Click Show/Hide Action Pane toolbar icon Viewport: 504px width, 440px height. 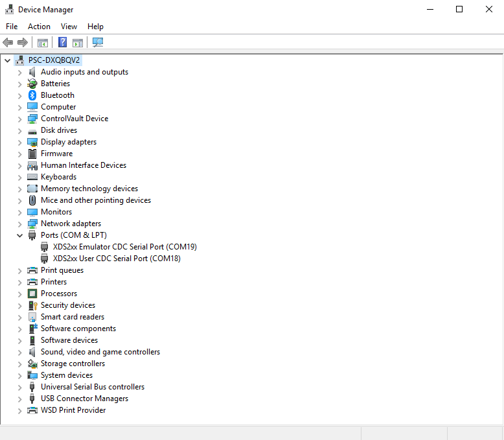point(78,43)
